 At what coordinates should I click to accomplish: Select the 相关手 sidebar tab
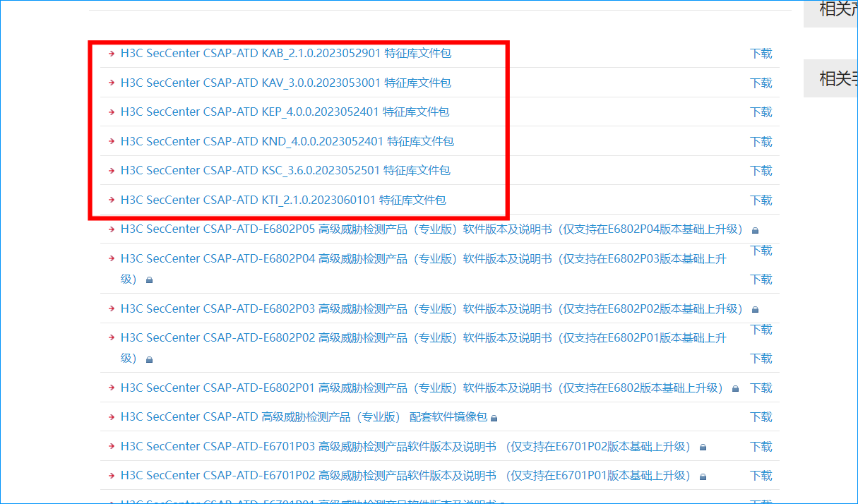pos(831,78)
